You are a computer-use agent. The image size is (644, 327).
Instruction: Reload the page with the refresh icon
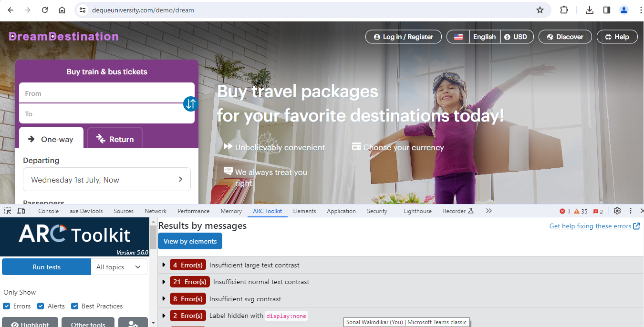click(x=45, y=10)
